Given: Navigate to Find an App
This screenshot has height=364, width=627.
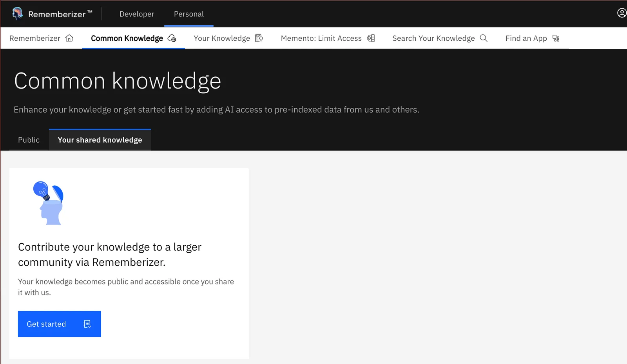Looking at the screenshot, I should pyautogui.click(x=533, y=38).
